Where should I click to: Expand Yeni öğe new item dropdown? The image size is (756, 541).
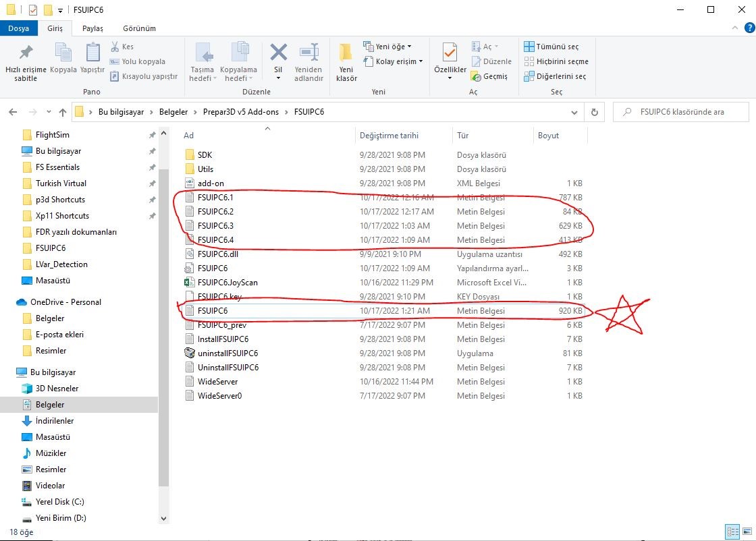click(x=388, y=47)
